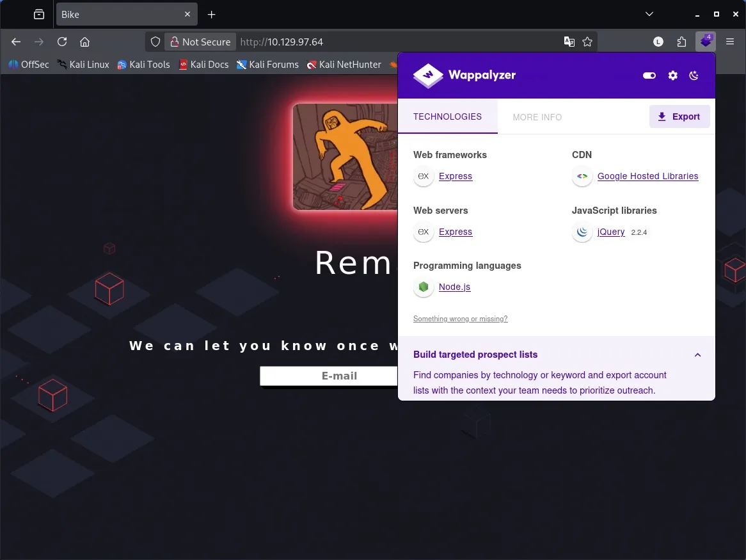Click the Google Hosted Libraries icon
Screen dimensions: 746x560
[582, 176]
